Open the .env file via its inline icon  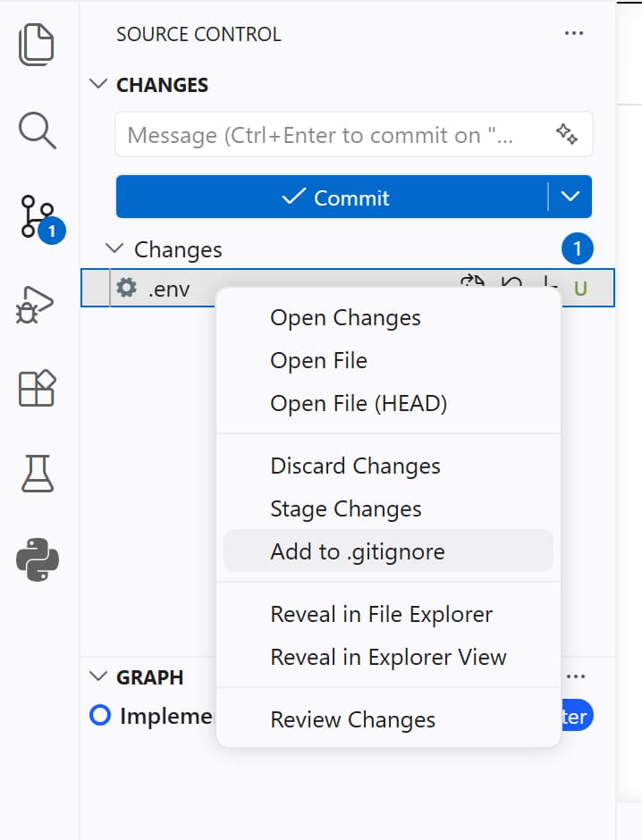472,283
